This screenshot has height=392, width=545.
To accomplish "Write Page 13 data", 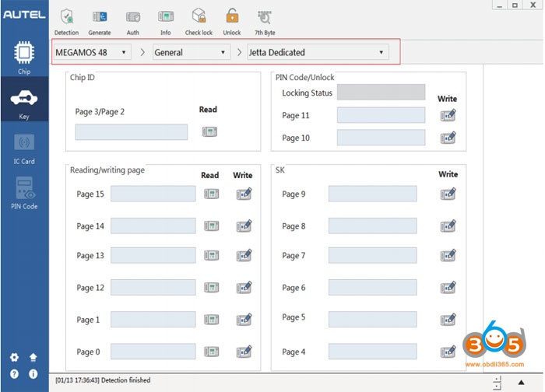I will [x=244, y=255].
